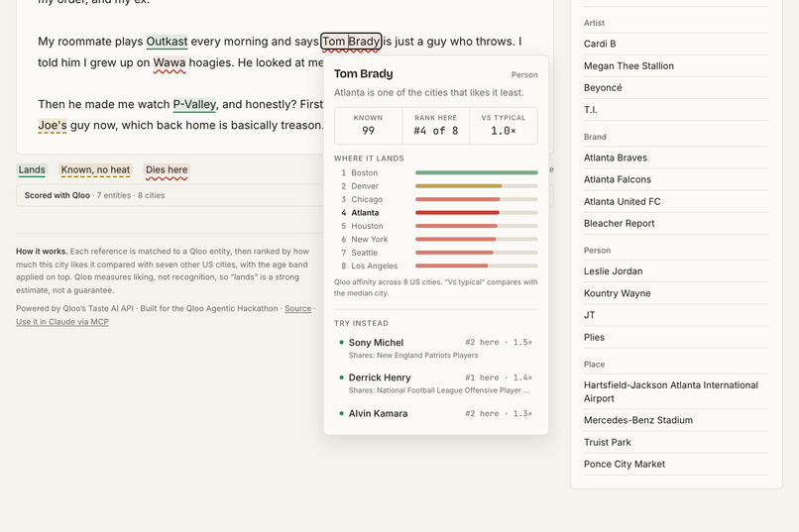Click the Joe's underlined reference

pyautogui.click(x=52, y=125)
